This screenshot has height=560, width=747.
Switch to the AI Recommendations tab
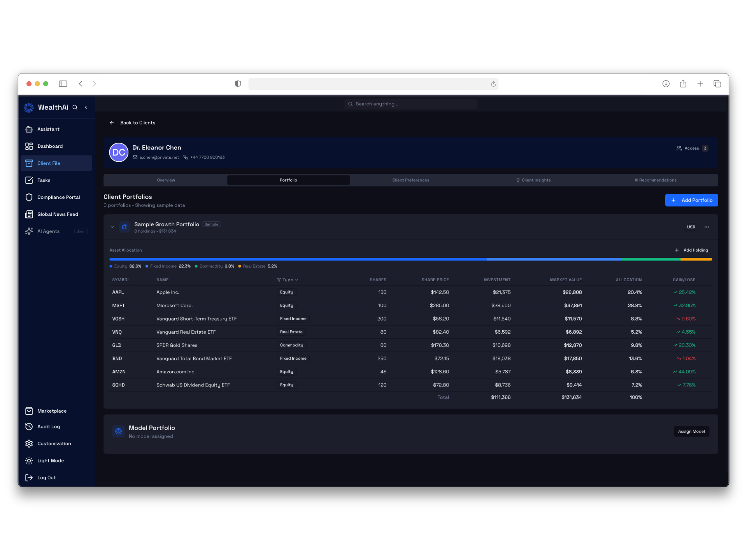tap(655, 180)
